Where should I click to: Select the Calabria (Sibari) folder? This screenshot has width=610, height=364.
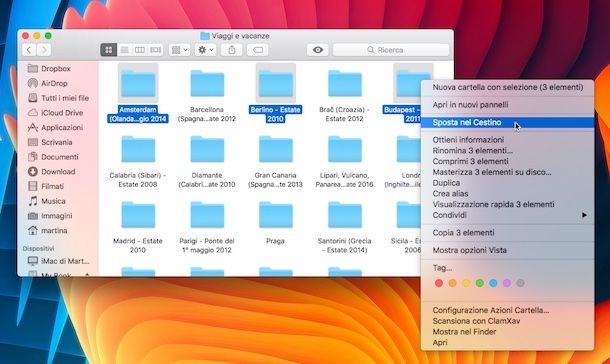(138, 149)
